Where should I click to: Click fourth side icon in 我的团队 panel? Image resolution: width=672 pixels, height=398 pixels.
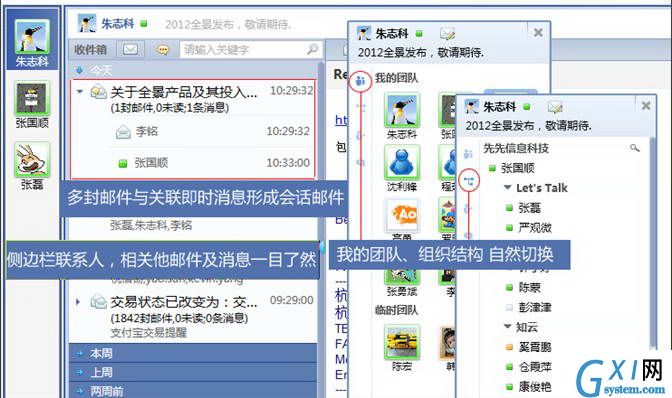360,162
